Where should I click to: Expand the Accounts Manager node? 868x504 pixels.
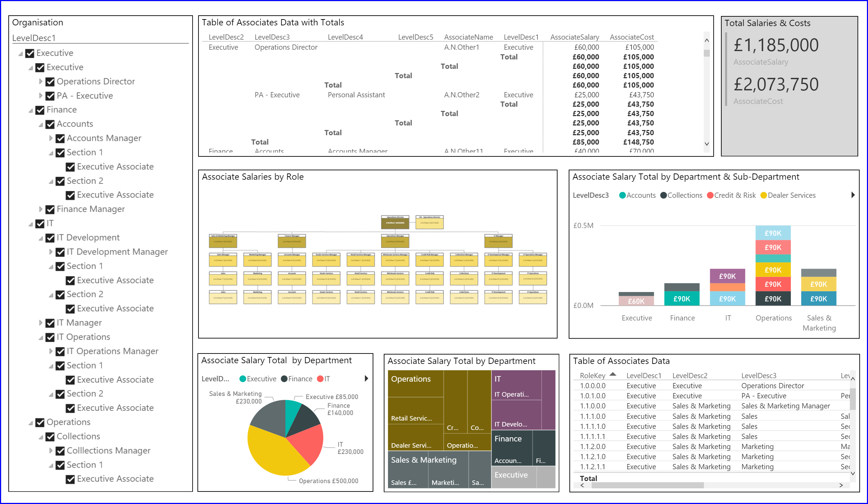tap(51, 138)
